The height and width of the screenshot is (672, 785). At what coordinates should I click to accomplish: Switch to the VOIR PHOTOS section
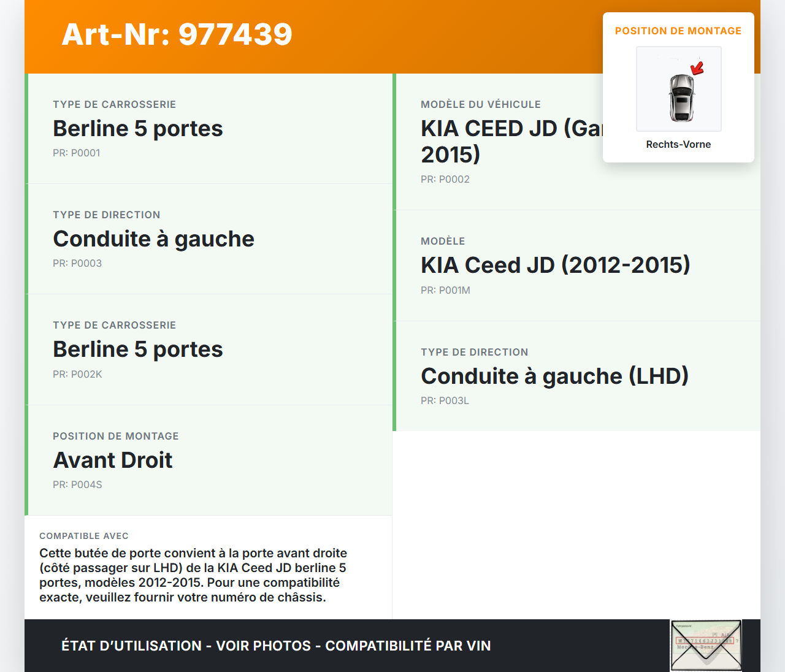262,646
